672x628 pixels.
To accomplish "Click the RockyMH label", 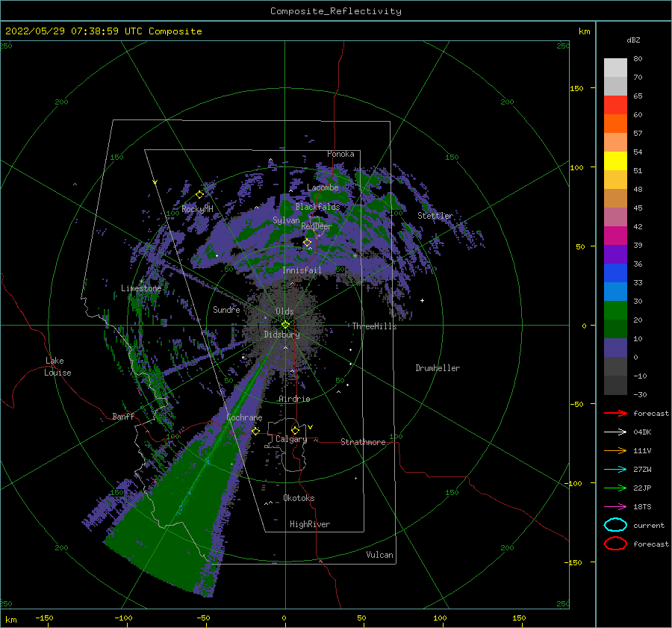I will [197, 209].
